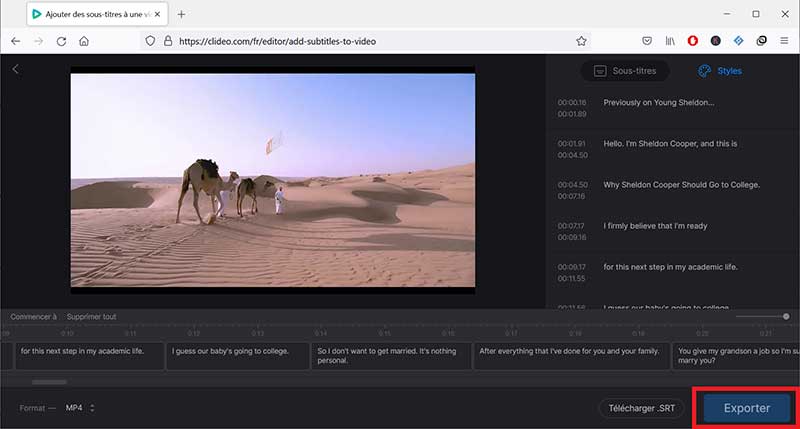Select subtitle 'I firmly believe that I'm ready' in list

[x=655, y=226]
